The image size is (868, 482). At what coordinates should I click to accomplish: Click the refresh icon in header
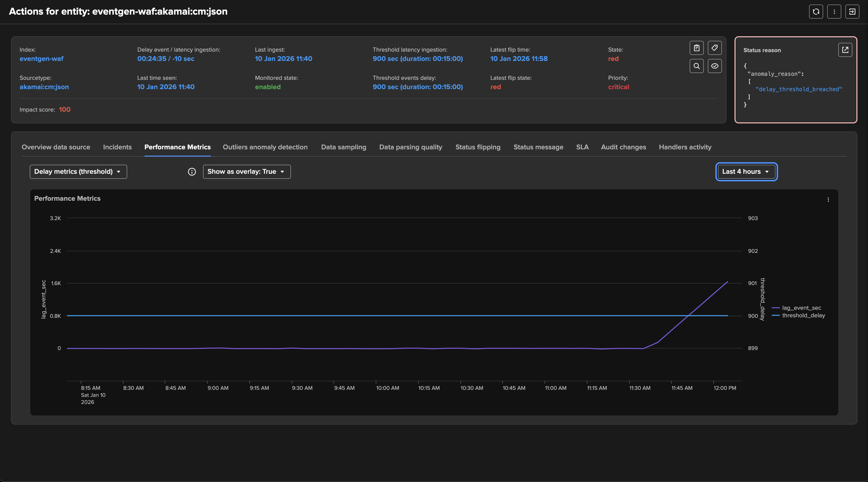816,11
